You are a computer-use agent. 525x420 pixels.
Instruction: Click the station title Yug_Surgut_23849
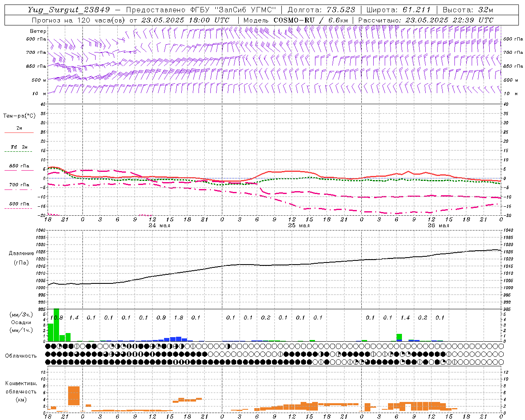click(69, 10)
